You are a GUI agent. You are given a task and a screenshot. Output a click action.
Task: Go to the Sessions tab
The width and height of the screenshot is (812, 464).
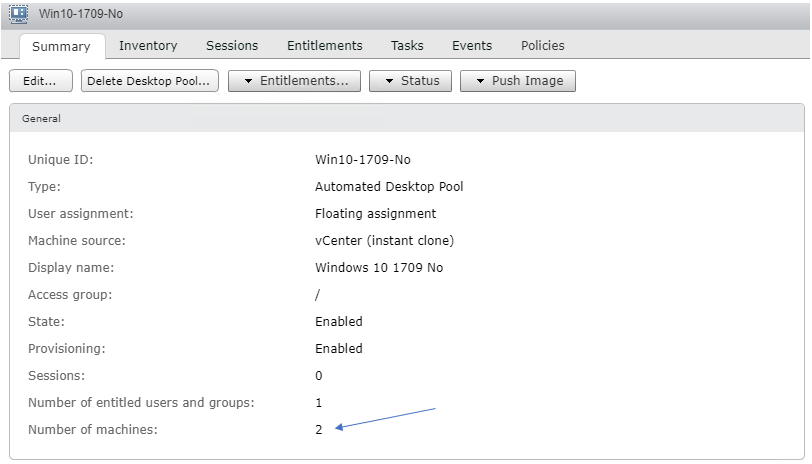tap(232, 45)
